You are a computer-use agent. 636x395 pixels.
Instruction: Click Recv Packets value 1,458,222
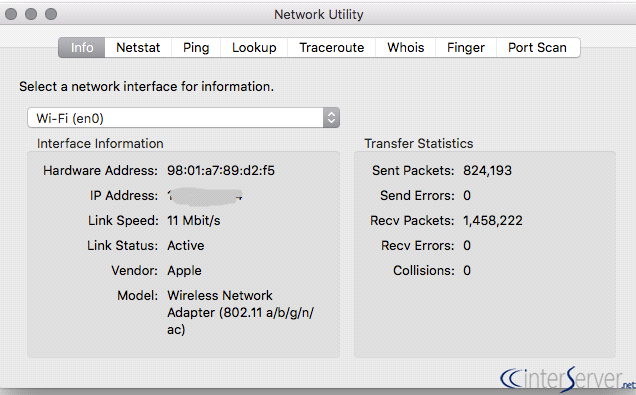tap(493, 221)
